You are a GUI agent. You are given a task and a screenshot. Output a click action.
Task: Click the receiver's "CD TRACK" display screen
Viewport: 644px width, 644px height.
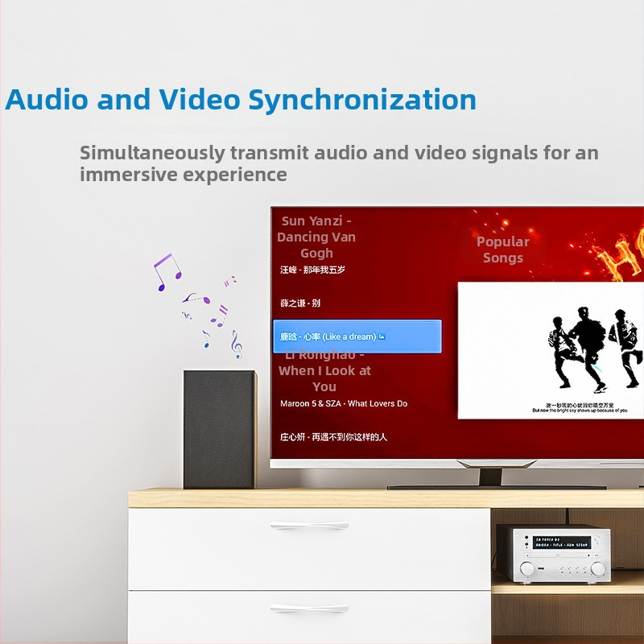point(562,541)
